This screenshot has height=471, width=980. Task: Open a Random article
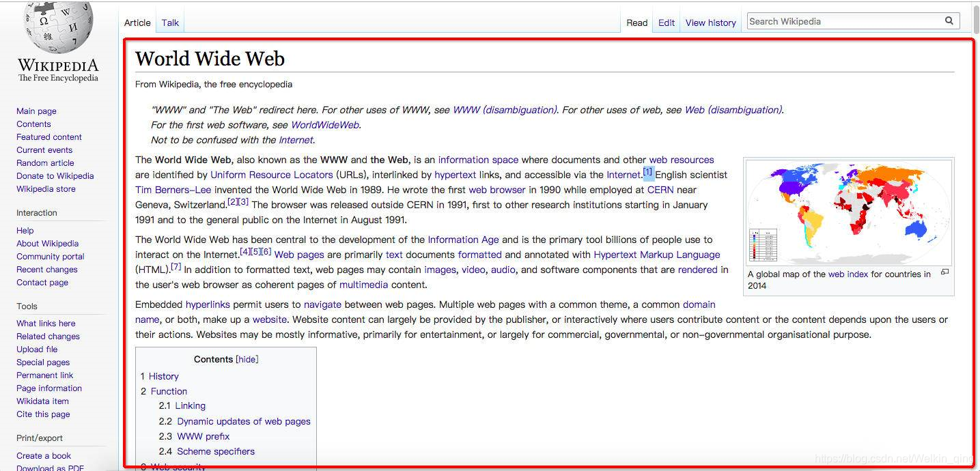coord(45,163)
